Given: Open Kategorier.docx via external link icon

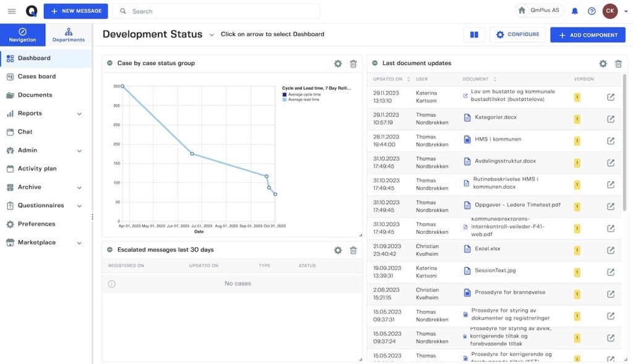Looking at the screenshot, I should click(611, 119).
